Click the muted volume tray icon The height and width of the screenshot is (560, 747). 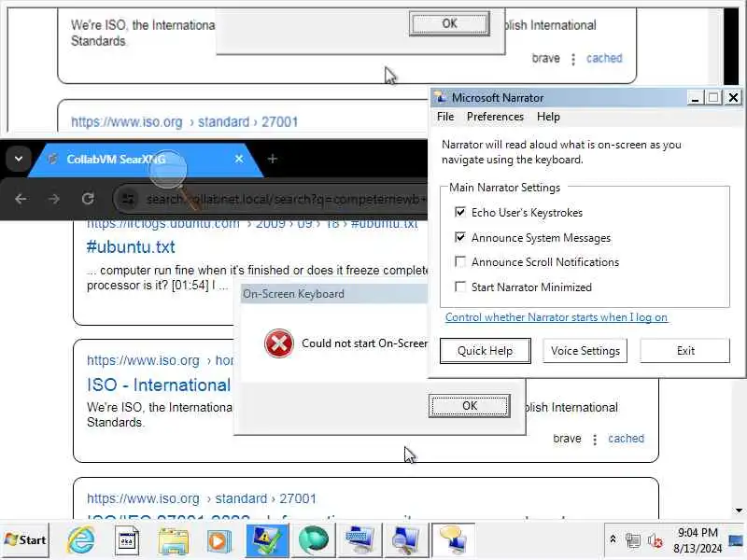coord(655,540)
